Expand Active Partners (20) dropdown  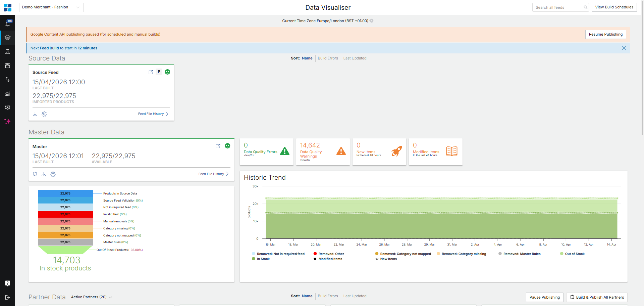pos(91,297)
